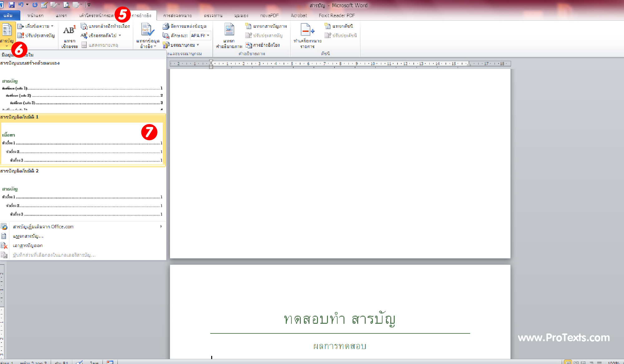Click the ผลการทดสอบ subtitle text
The height and width of the screenshot is (364, 624).
340,346
